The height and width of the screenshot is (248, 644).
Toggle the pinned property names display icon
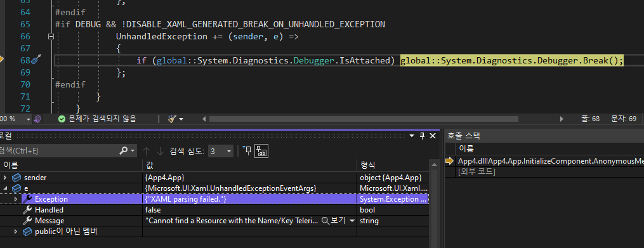[261, 151]
